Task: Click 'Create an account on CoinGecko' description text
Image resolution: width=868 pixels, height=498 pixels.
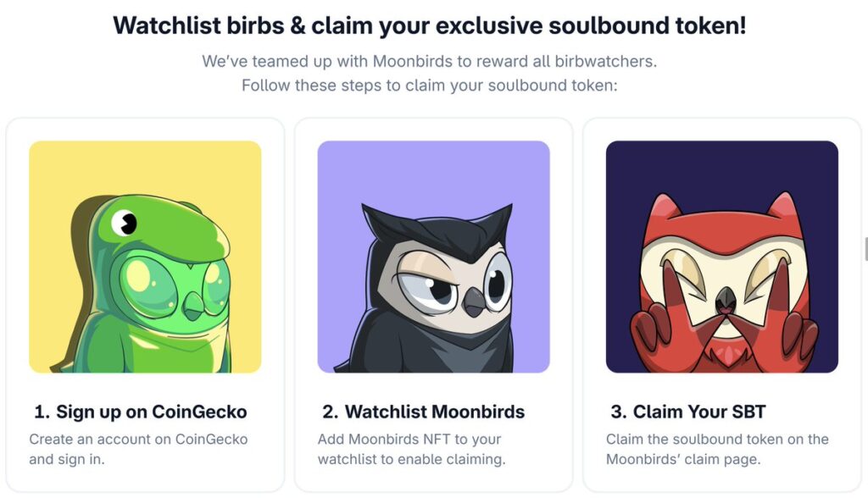Action: tap(138, 440)
